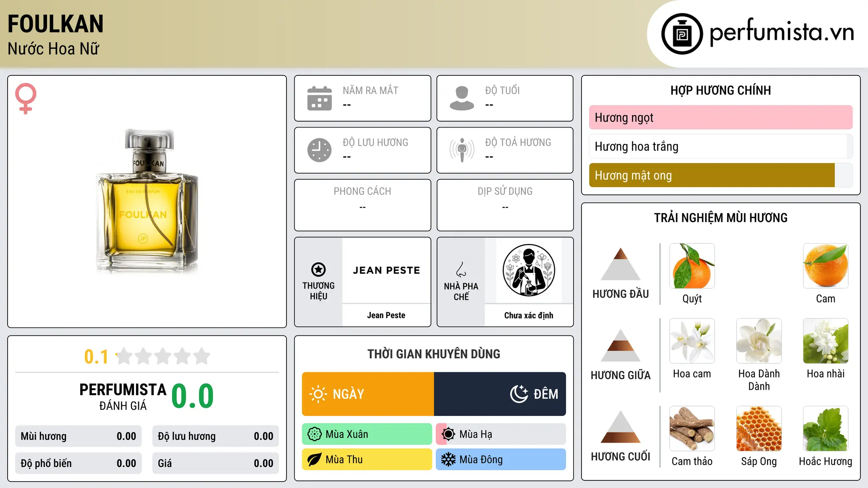Click the Hoa cam blossom note image

[692, 341]
